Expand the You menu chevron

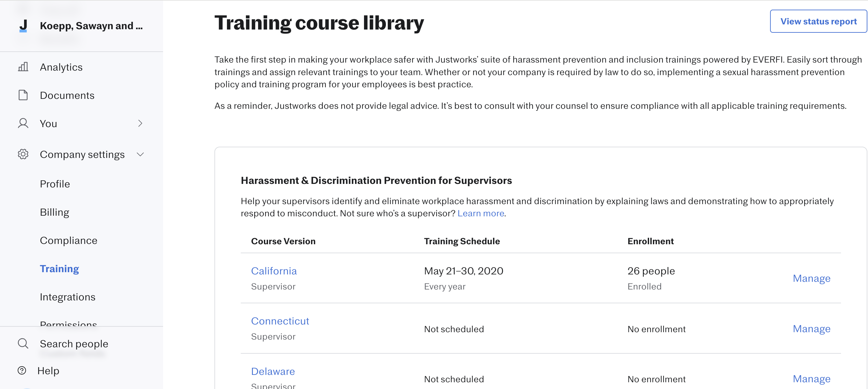point(140,123)
